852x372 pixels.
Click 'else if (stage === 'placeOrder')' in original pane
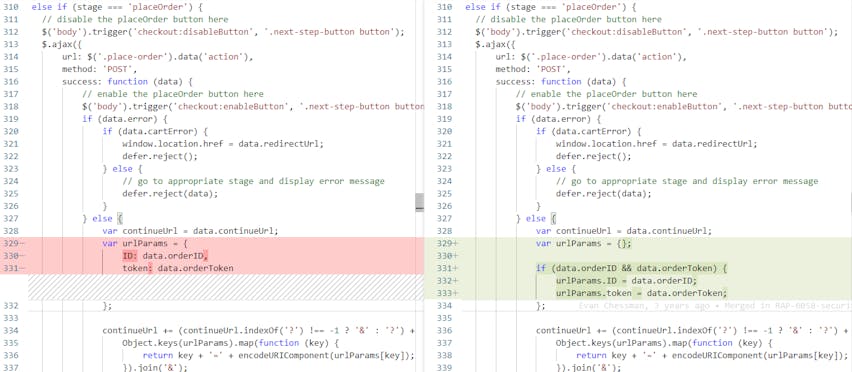point(117,7)
